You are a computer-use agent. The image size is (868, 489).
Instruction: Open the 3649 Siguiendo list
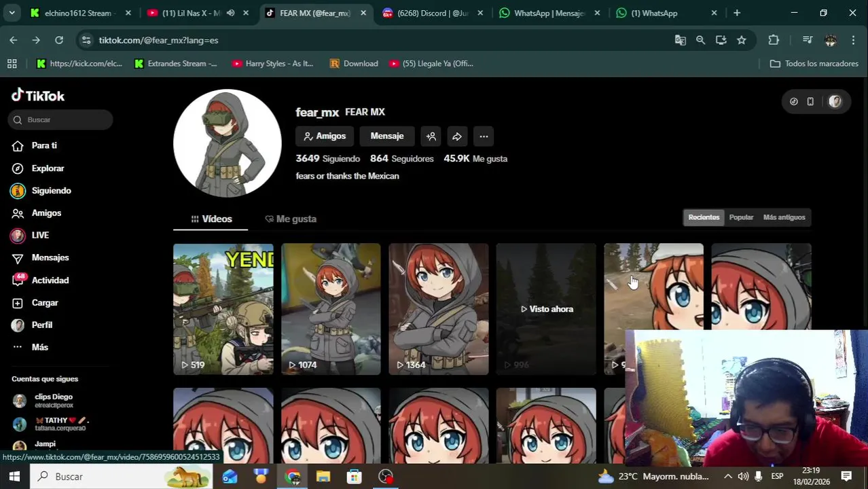coord(327,158)
